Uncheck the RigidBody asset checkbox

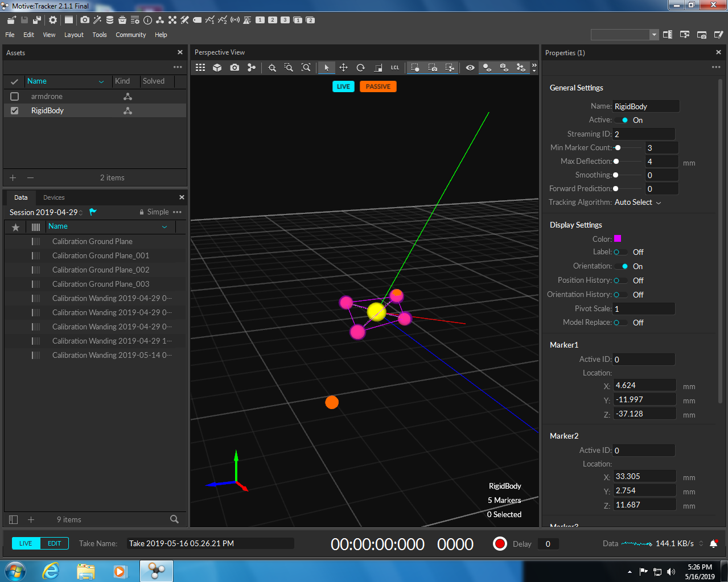tap(15, 111)
